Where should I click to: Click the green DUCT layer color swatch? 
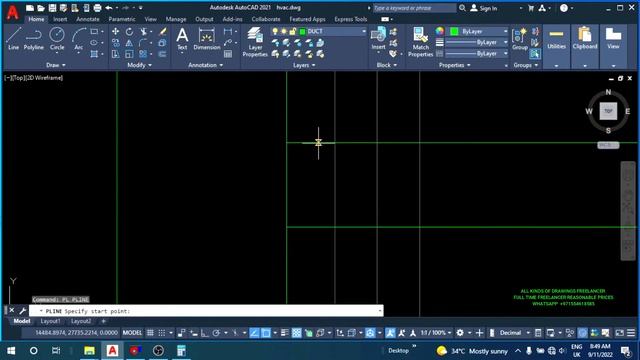(302, 31)
